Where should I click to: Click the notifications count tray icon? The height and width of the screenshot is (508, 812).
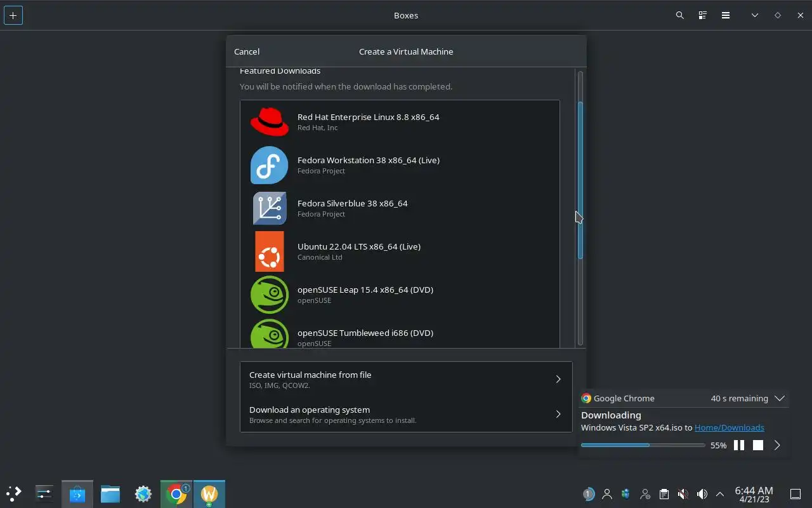point(588,494)
